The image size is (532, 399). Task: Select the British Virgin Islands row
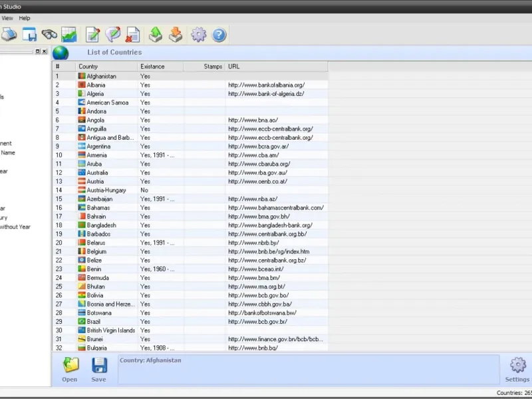pos(190,330)
